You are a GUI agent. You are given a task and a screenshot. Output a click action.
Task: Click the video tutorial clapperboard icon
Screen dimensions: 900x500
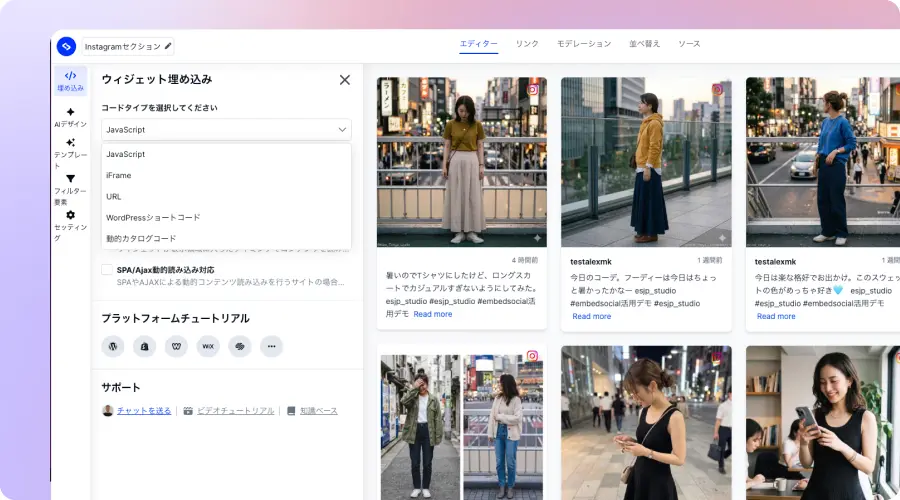coord(188,411)
